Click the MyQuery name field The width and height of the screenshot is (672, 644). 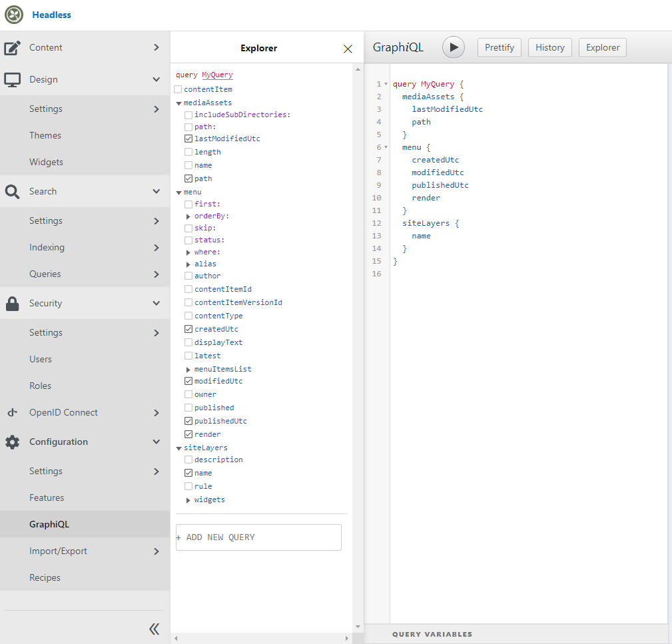pyautogui.click(x=217, y=75)
